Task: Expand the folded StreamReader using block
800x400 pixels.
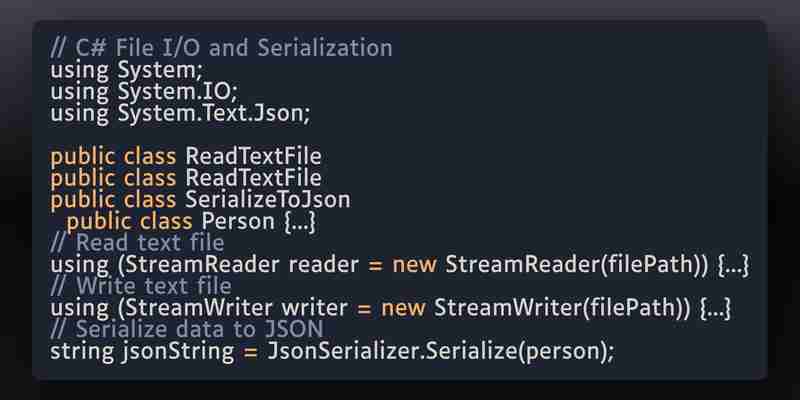Action: pos(733,265)
